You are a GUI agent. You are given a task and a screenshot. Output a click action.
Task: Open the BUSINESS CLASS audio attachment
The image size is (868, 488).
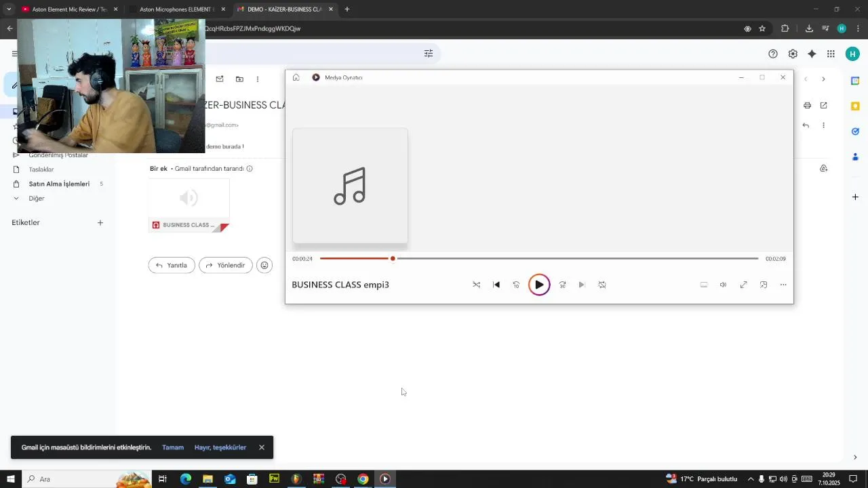coord(189,205)
